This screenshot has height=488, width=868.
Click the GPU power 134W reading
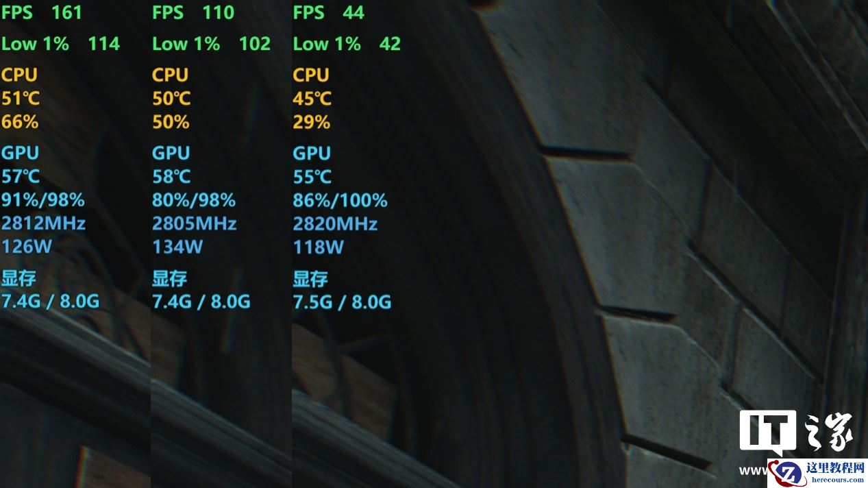point(177,247)
